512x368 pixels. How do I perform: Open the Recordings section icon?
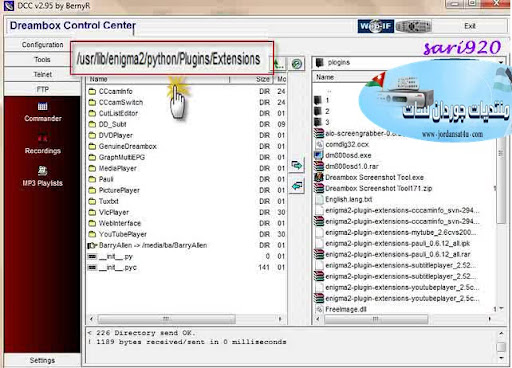tap(42, 138)
